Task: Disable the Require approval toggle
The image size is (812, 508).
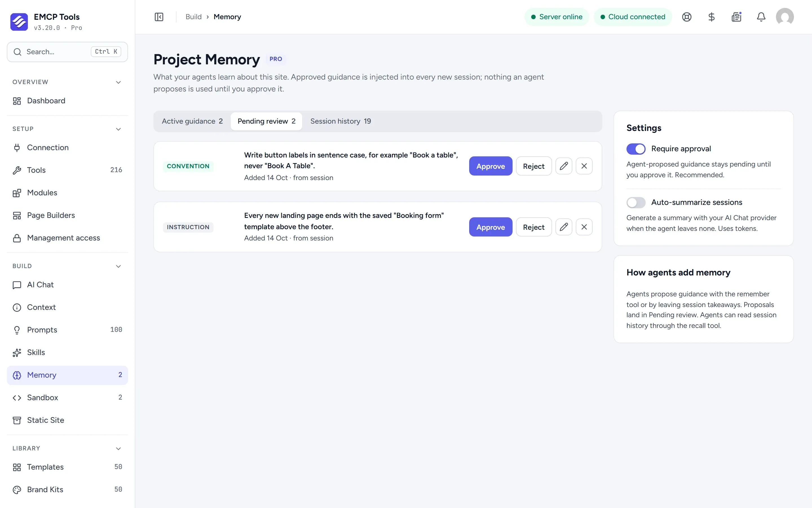Action: 636,149
